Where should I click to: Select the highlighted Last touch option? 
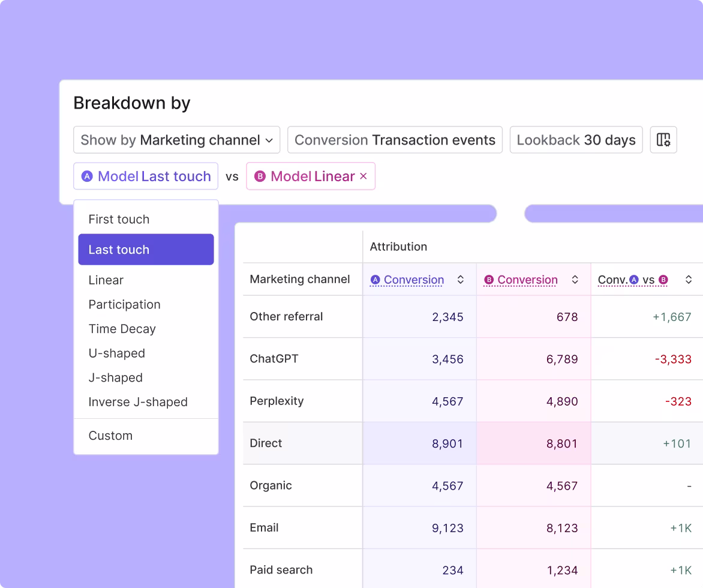[x=146, y=250]
